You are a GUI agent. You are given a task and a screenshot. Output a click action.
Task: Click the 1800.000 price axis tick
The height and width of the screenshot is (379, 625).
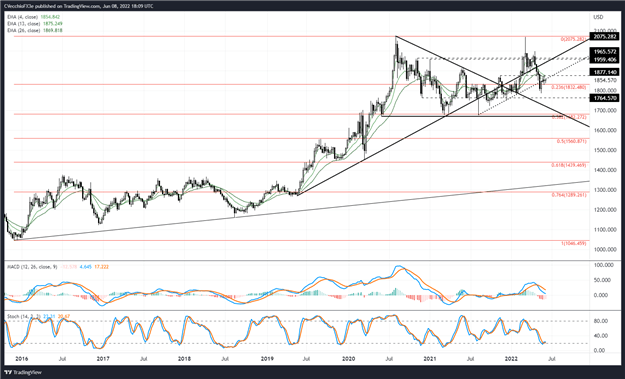pyautogui.click(x=605, y=90)
